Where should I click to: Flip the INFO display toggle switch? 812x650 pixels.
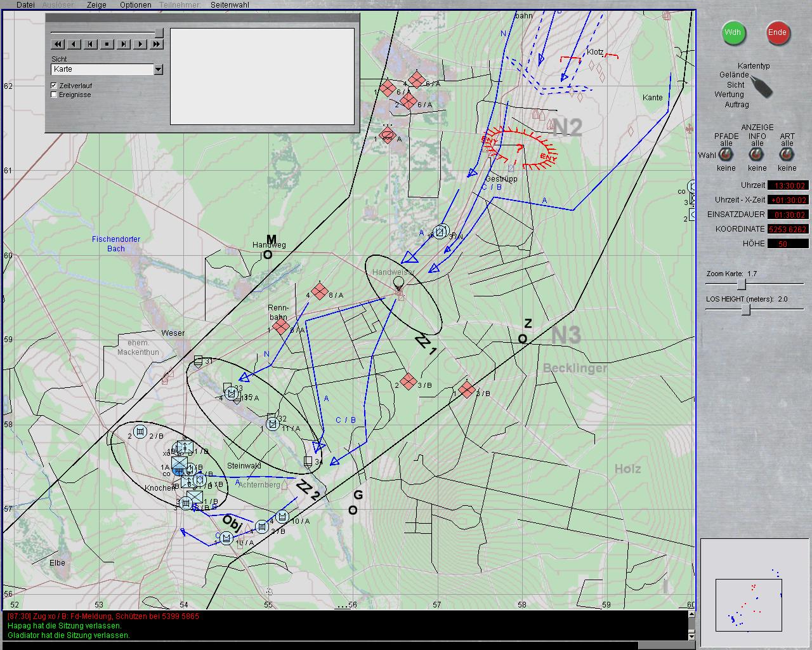pos(757,155)
